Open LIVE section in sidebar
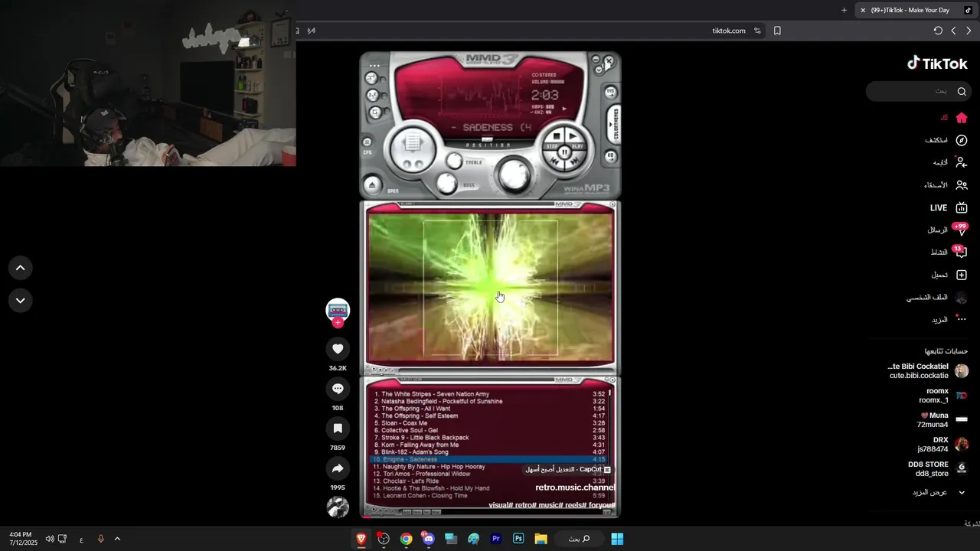This screenshot has width=980, height=551. 949,207
